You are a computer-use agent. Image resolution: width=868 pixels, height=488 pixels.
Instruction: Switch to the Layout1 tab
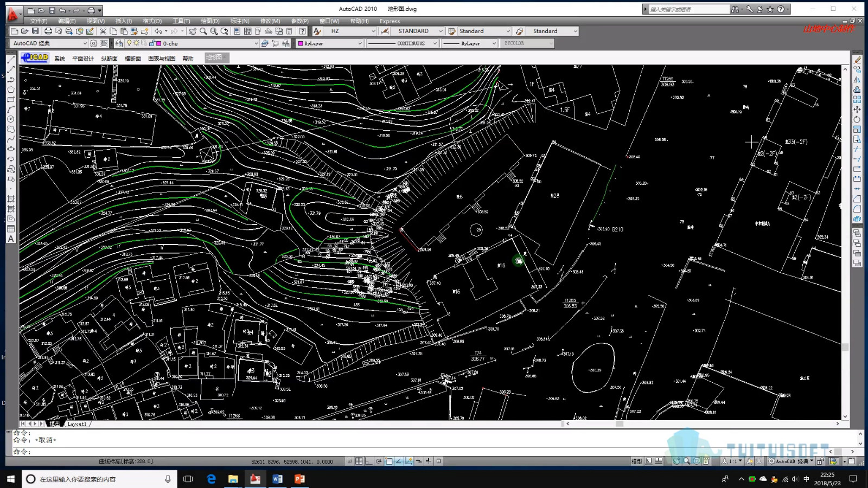77,424
